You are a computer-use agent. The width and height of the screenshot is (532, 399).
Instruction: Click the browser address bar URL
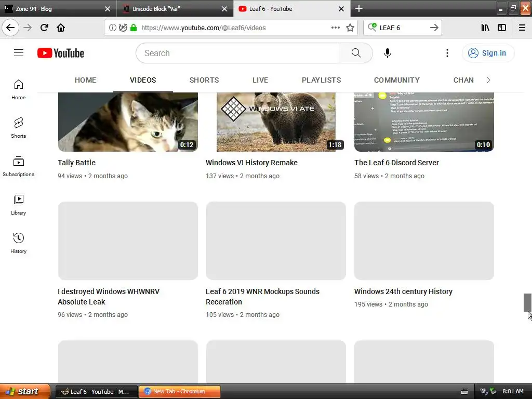(x=204, y=28)
